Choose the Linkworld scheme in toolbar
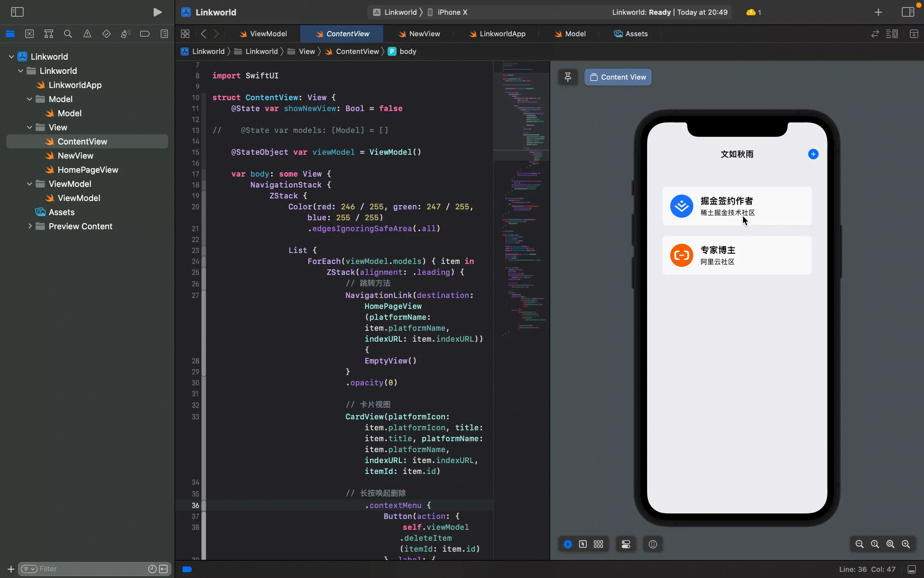This screenshot has width=924, height=578. 395,12
